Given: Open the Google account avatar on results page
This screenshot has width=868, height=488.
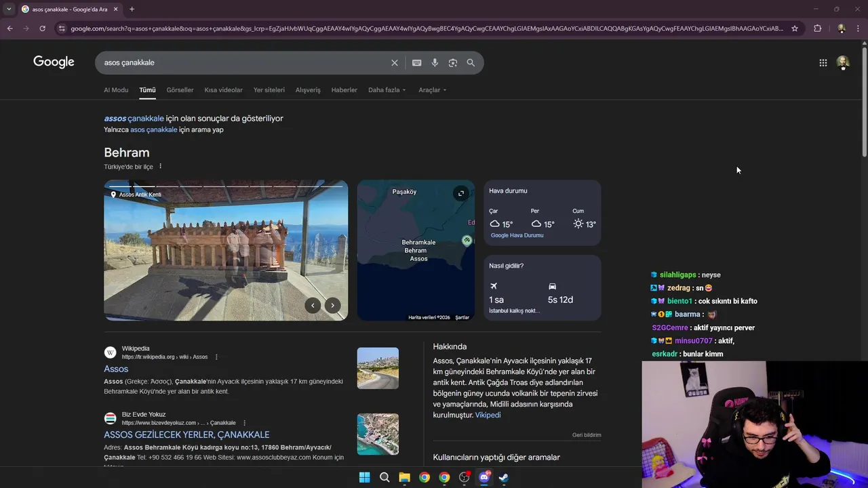Looking at the screenshot, I should click(x=842, y=62).
